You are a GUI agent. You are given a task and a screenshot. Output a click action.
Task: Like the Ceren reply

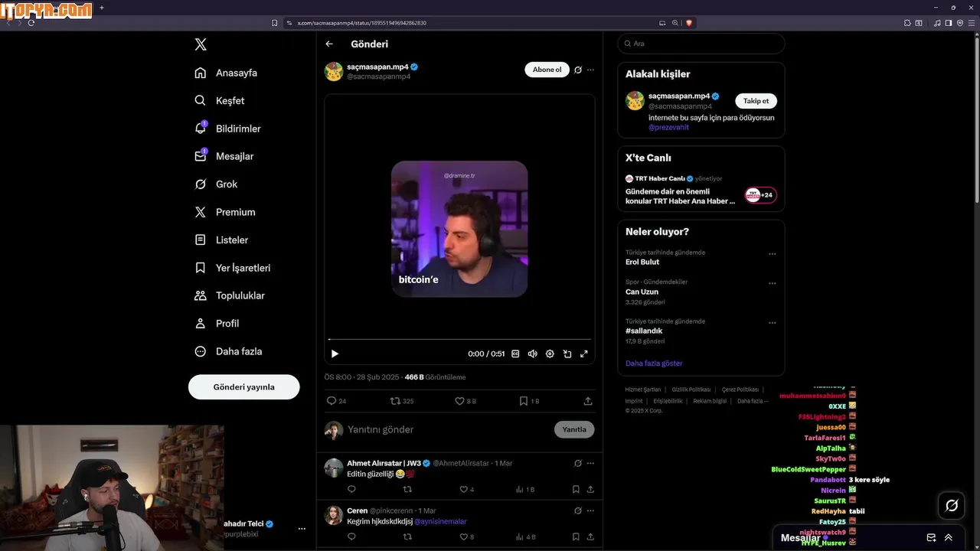pos(466,537)
